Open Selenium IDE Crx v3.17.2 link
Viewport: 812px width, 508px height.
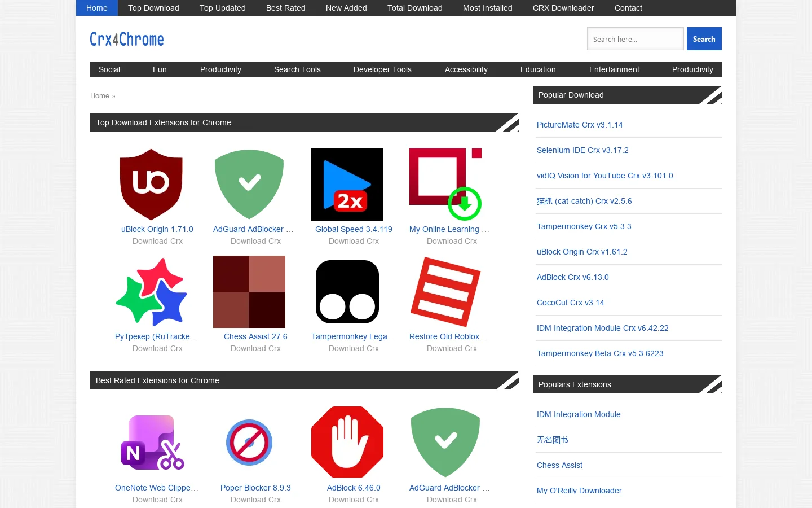[582, 150]
